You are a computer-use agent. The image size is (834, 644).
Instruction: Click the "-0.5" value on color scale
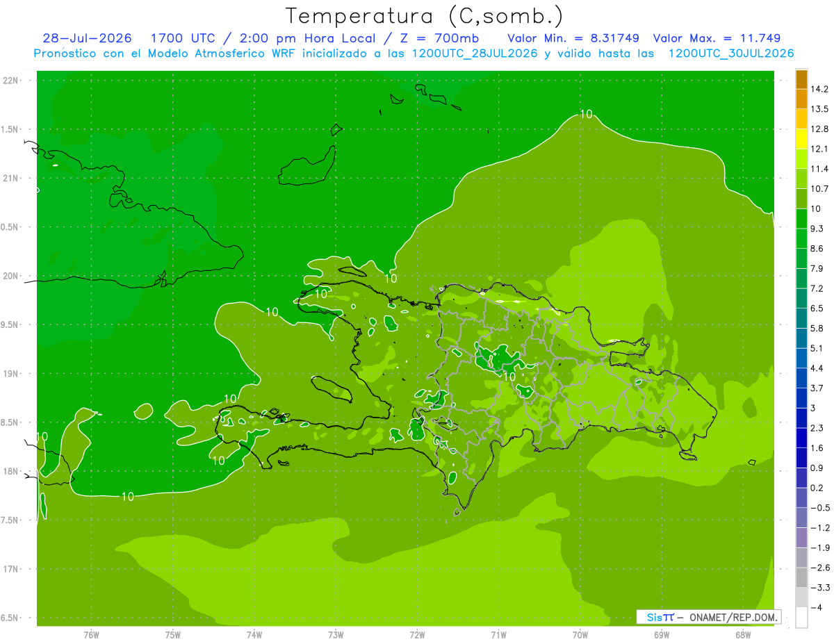pyautogui.click(x=819, y=508)
